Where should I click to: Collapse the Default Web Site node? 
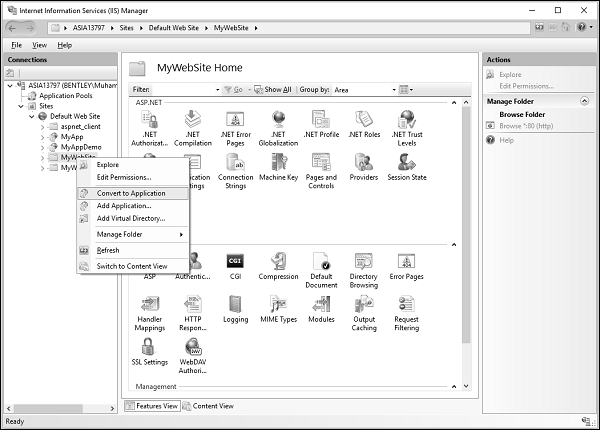point(32,117)
